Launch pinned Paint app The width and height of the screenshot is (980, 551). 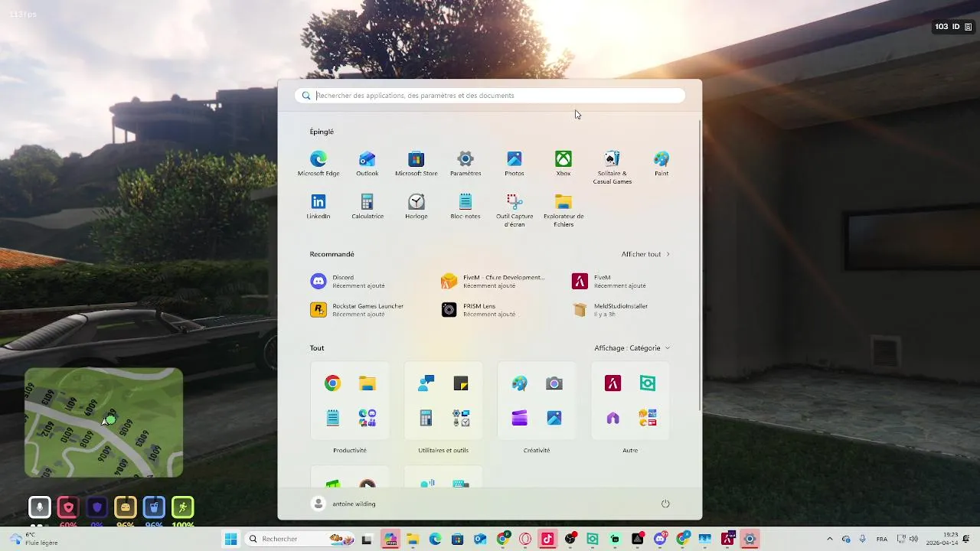[x=661, y=163]
